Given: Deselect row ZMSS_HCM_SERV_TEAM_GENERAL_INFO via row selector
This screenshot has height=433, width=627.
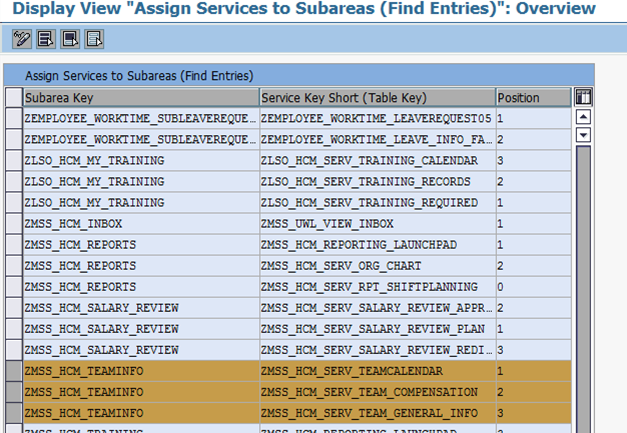Looking at the screenshot, I should (14, 413).
